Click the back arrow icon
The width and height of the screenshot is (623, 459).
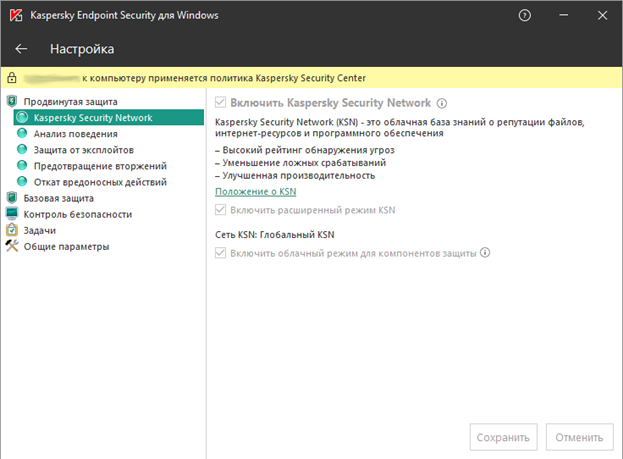click(x=22, y=49)
